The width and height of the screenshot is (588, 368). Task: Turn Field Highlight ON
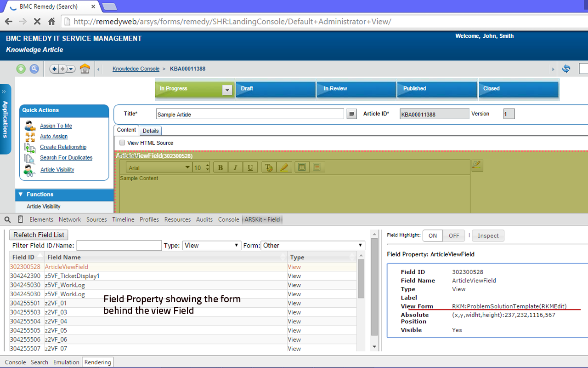coord(432,236)
